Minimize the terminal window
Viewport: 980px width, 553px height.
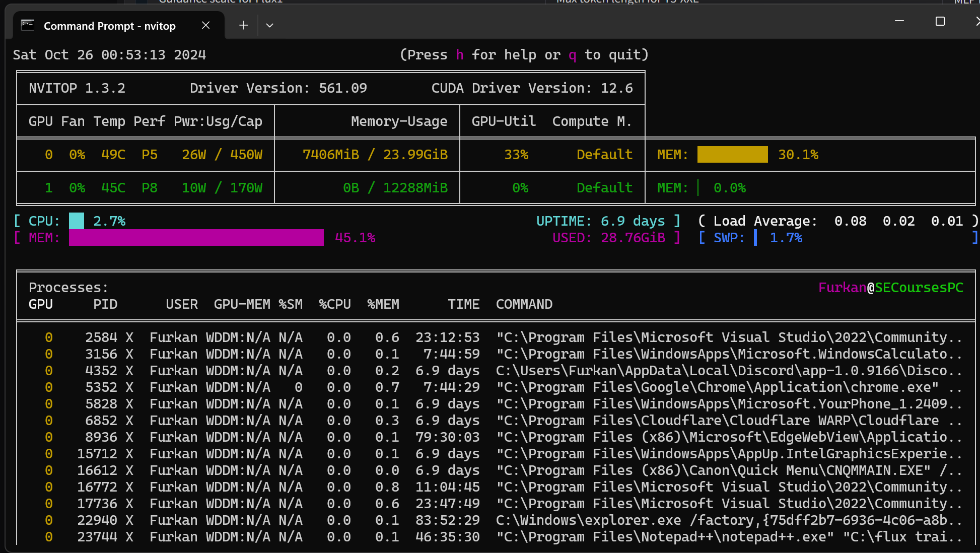pos(899,21)
